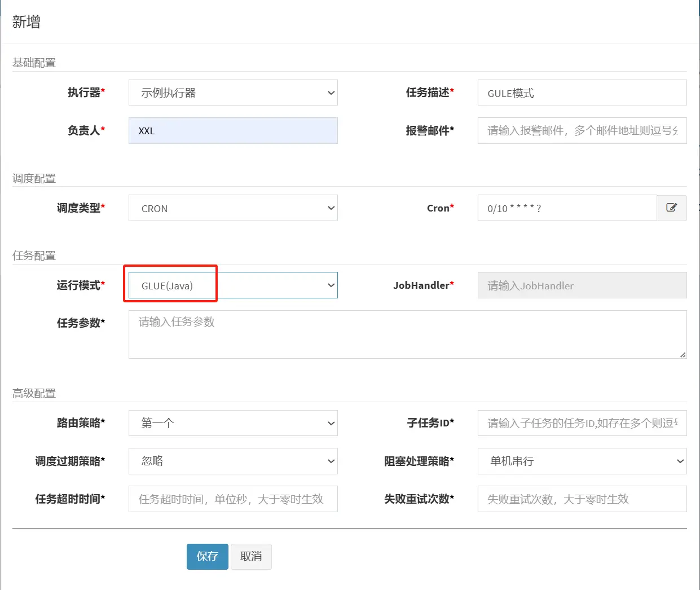
Task: Focus the 子任务ID input field
Action: [582, 423]
